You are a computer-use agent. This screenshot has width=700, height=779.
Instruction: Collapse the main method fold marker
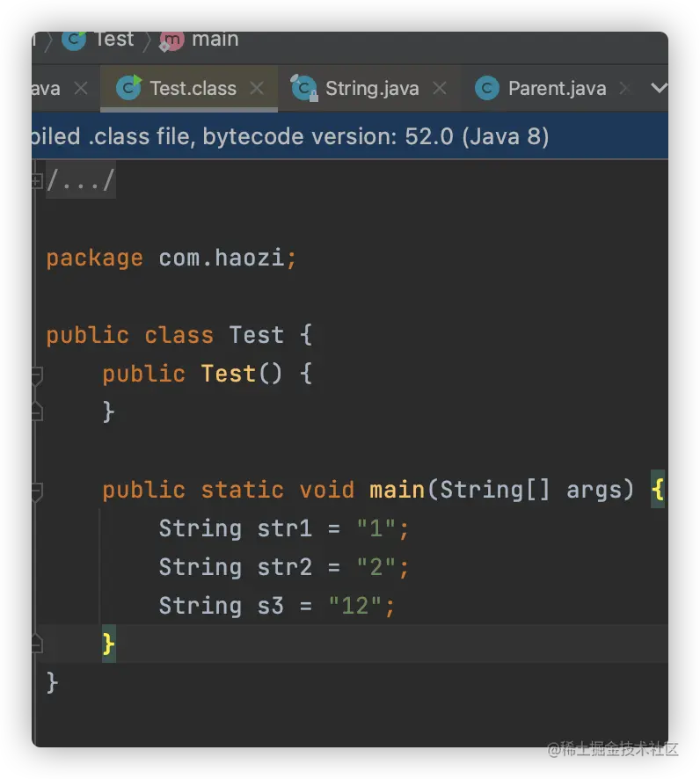point(36,491)
